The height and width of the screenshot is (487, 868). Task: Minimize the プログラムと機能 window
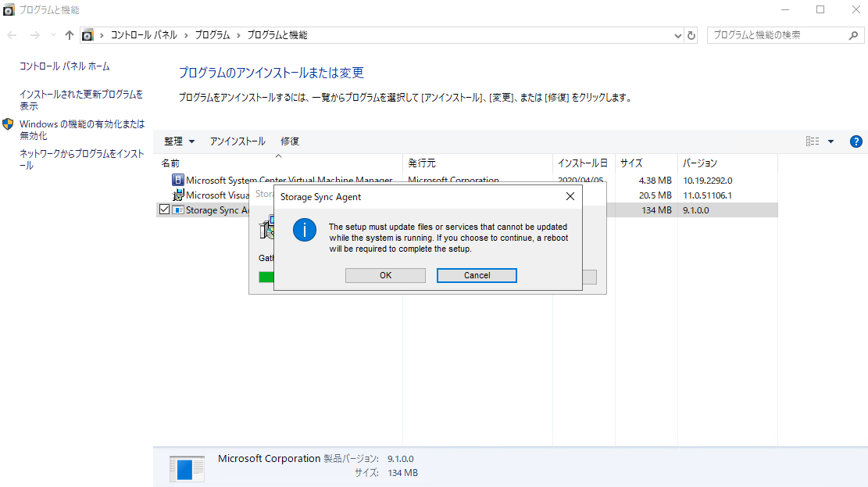785,10
